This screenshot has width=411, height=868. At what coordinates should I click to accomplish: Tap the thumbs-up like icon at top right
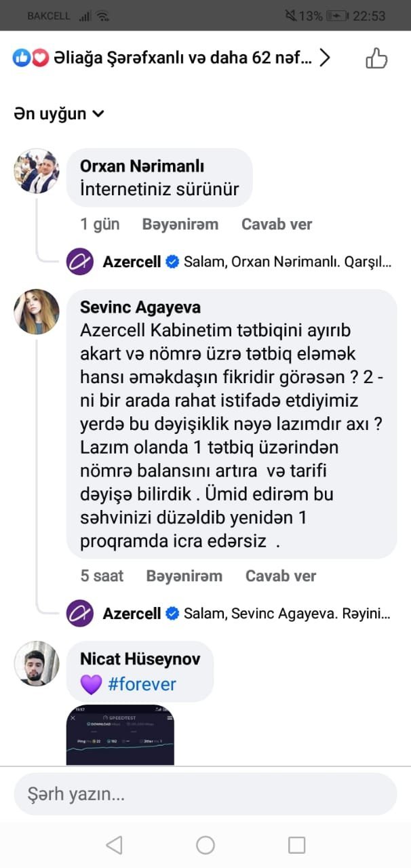[x=376, y=59]
